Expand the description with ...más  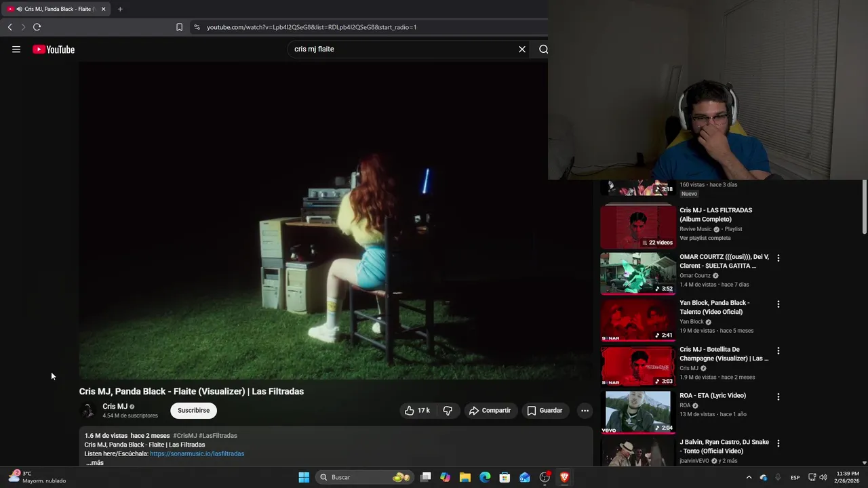(95, 463)
